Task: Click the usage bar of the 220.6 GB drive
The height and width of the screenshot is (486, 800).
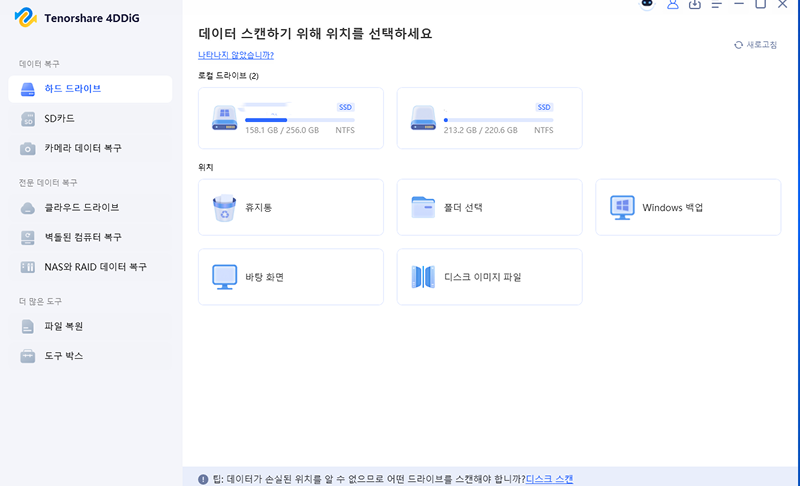Action: coord(498,120)
